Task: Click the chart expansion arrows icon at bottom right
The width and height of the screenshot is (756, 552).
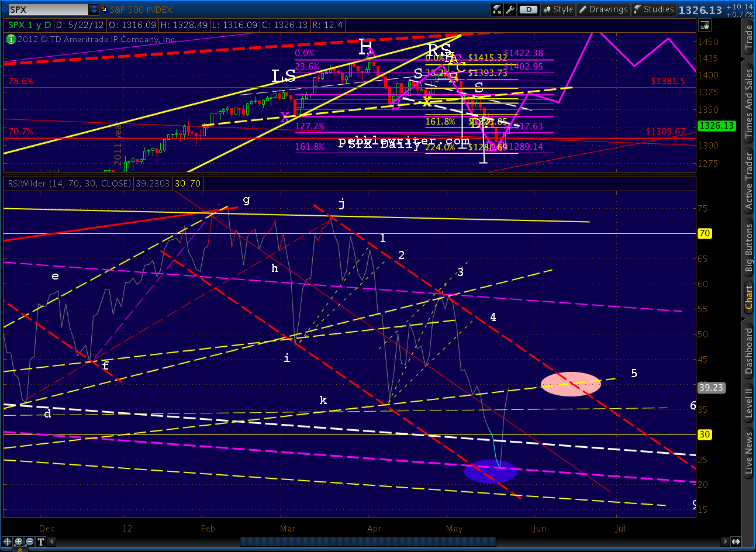Action: coord(735,541)
